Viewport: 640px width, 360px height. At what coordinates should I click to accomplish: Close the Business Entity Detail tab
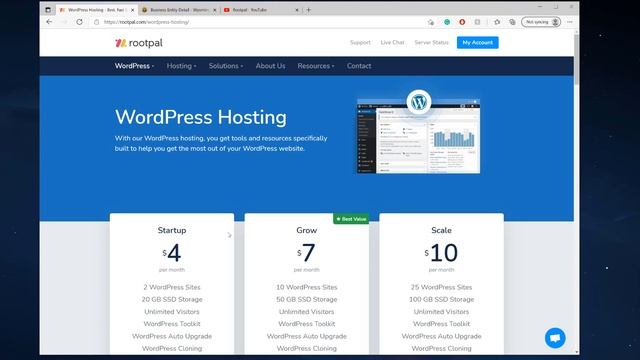pos(215,10)
